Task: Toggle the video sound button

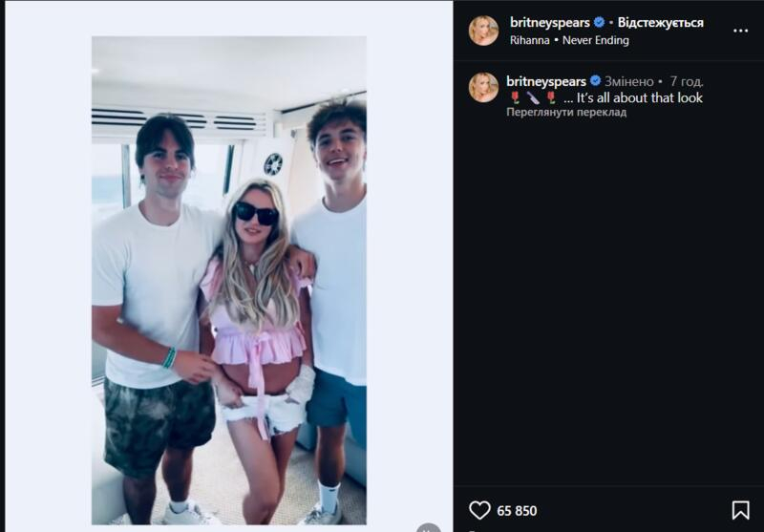Action: click(x=429, y=528)
